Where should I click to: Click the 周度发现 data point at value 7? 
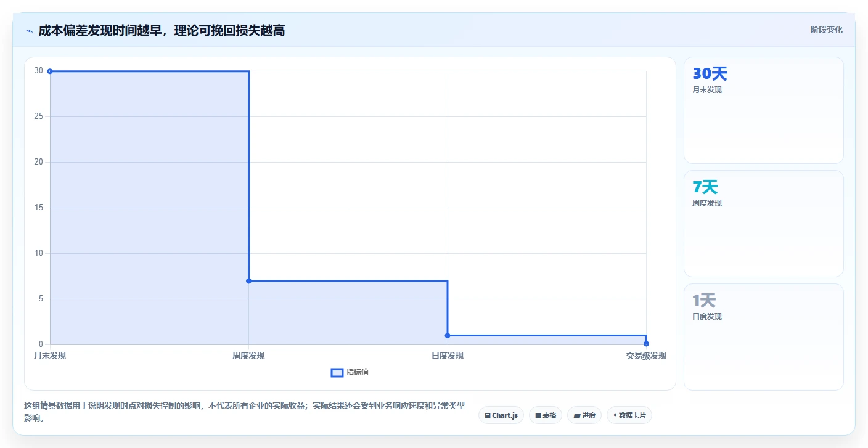pos(248,281)
